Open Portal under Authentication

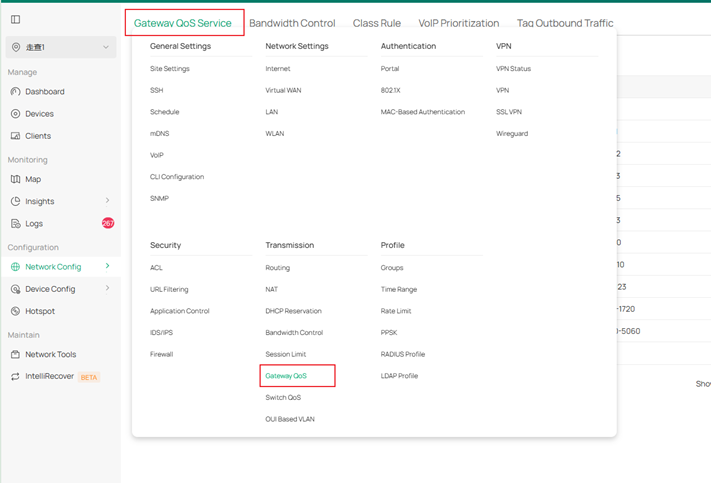tap(390, 68)
